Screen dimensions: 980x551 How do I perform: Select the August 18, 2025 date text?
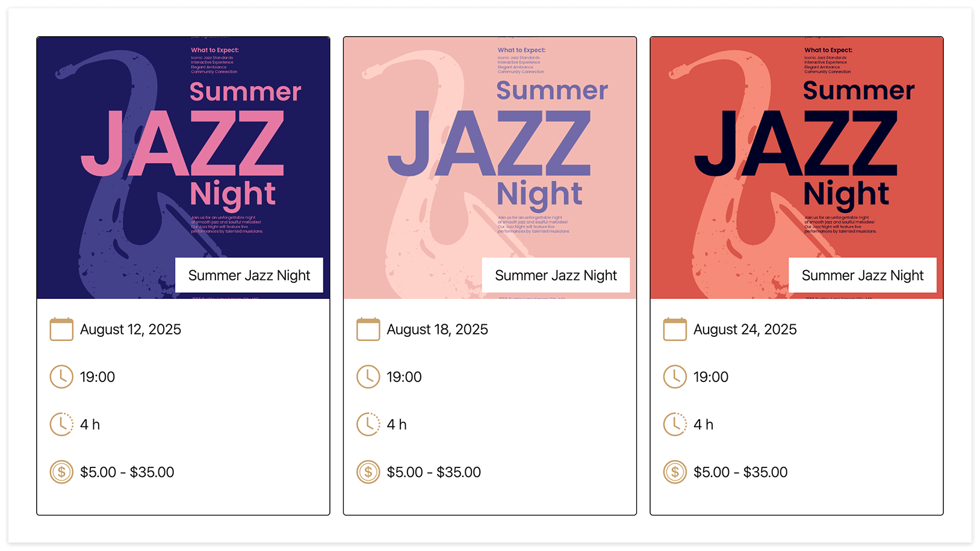coord(438,330)
